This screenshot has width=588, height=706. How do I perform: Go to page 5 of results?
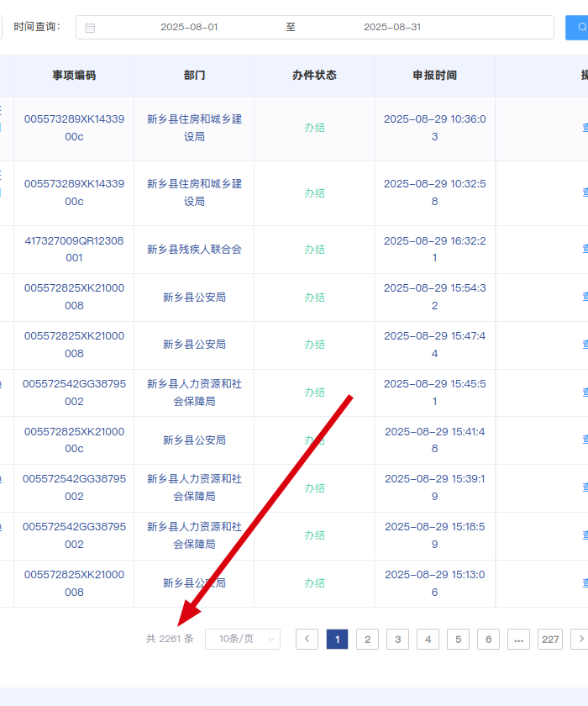pyautogui.click(x=458, y=640)
